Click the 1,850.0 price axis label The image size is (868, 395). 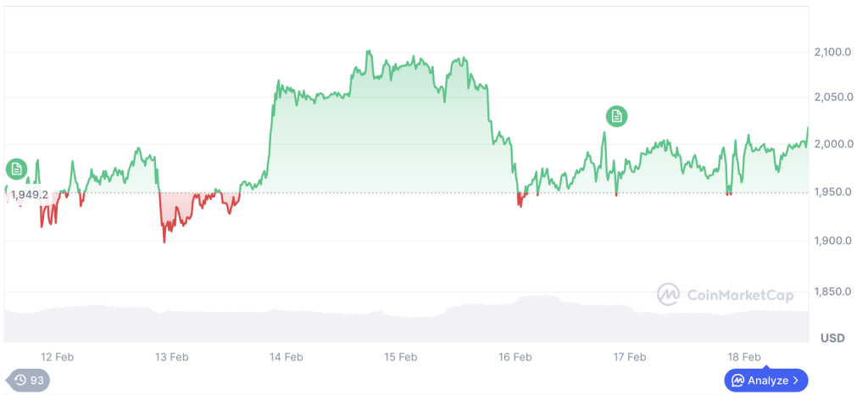832,292
